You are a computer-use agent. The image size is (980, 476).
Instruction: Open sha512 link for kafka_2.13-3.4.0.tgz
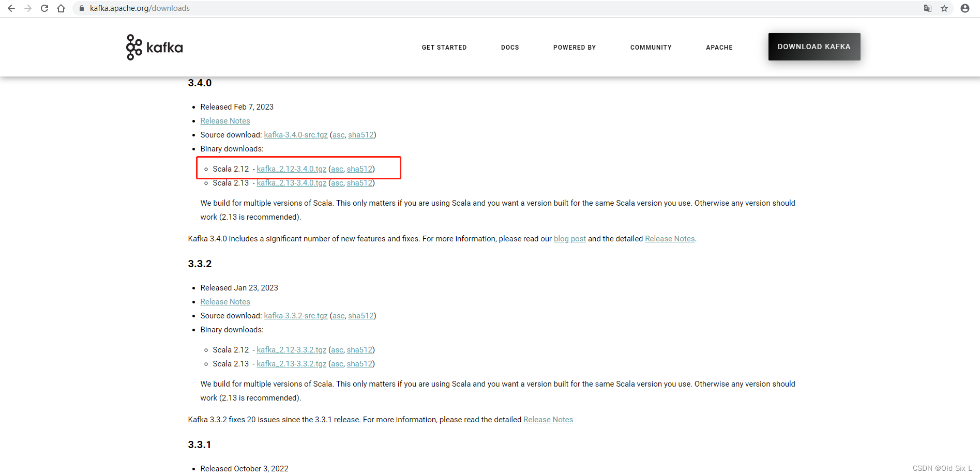pyautogui.click(x=360, y=183)
